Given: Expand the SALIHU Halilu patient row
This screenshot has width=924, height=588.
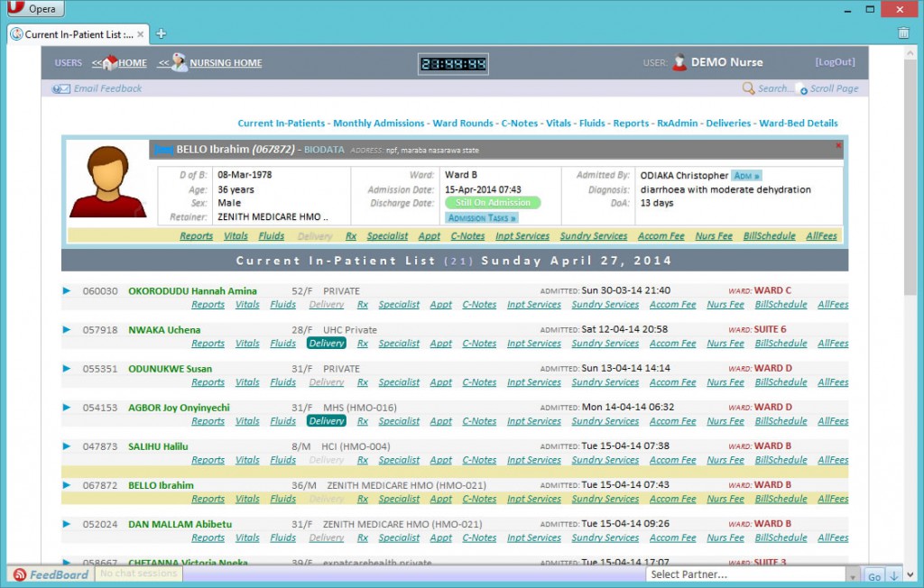Looking at the screenshot, I should (x=65, y=446).
